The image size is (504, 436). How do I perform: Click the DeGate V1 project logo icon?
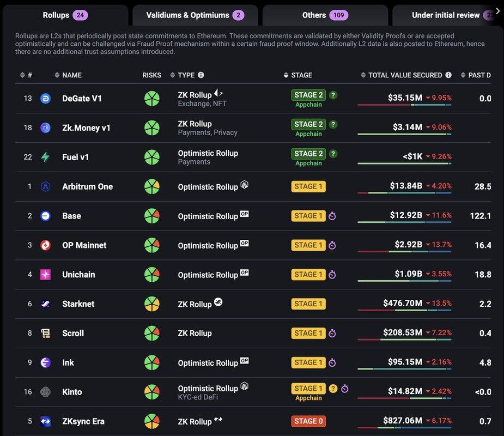46,99
